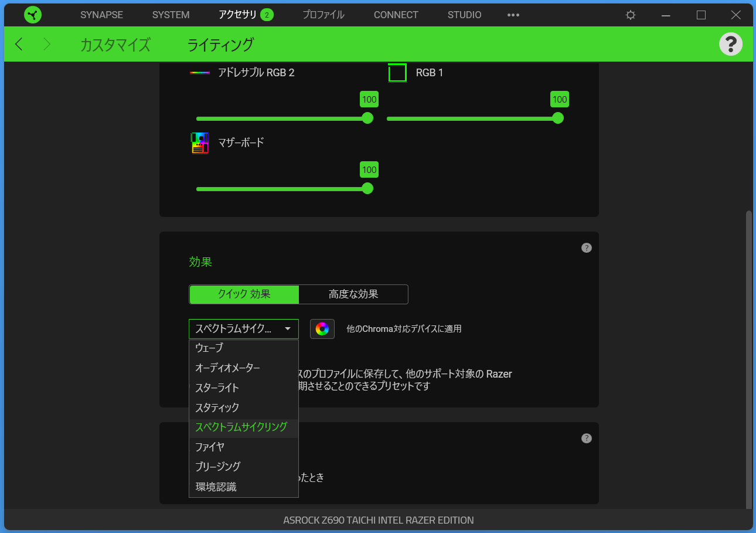Choose ウェーブ from the effect list
756x533 pixels.
point(244,348)
